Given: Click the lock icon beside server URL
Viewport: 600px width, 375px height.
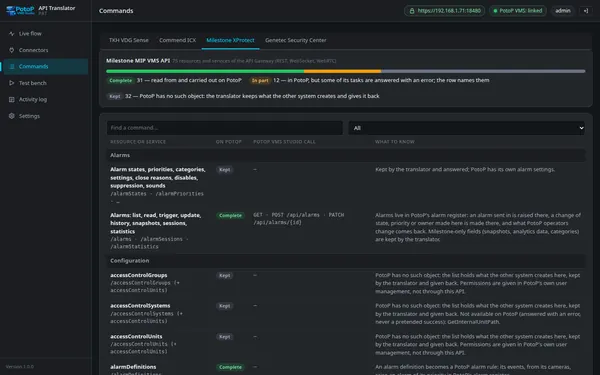Looking at the screenshot, I should point(412,11).
